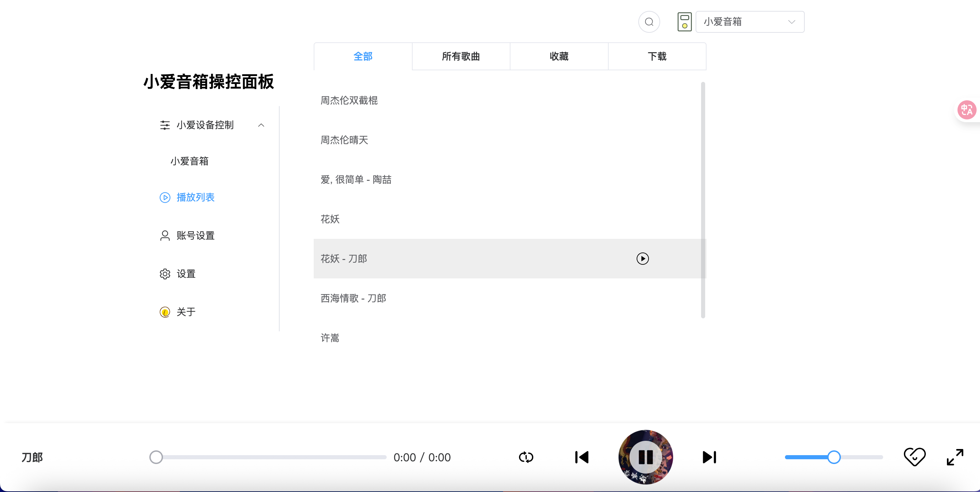980x492 pixels.
Task: Open 账号设置 in the sidebar
Action: 195,236
